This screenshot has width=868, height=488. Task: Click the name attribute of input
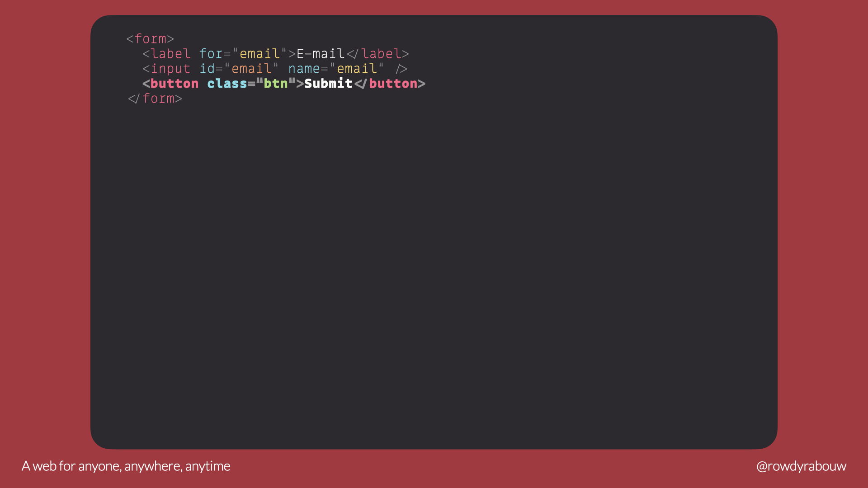(x=304, y=69)
